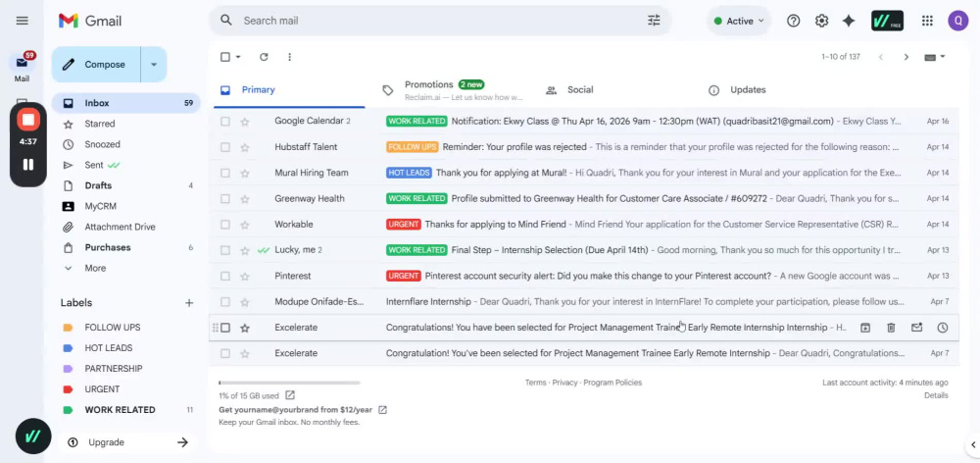
Task: Open the main menu hamburger icon
Action: click(22, 21)
